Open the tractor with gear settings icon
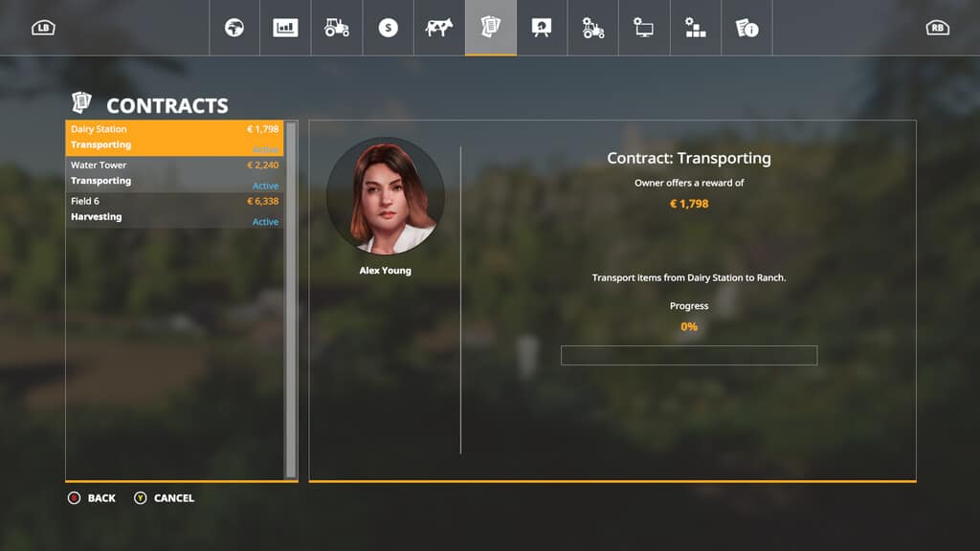Screen dimensions: 980x551 [x=593, y=28]
